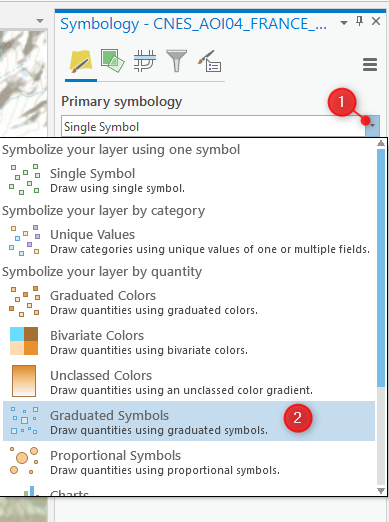This screenshot has height=522, width=389.
Task: Open the Display filters funnel tab
Action: coord(176,61)
